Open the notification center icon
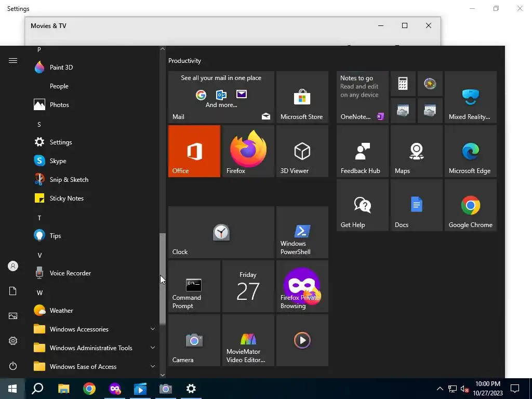 coord(515,389)
